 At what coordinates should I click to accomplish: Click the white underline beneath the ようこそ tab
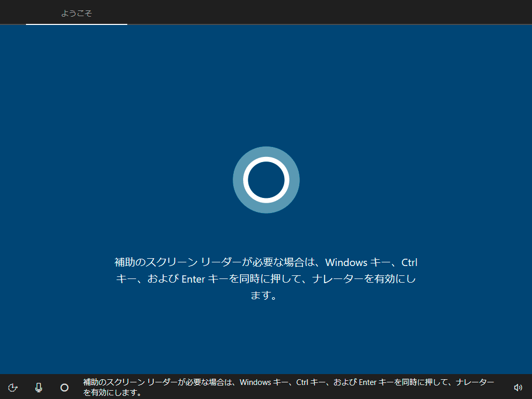click(76, 24)
